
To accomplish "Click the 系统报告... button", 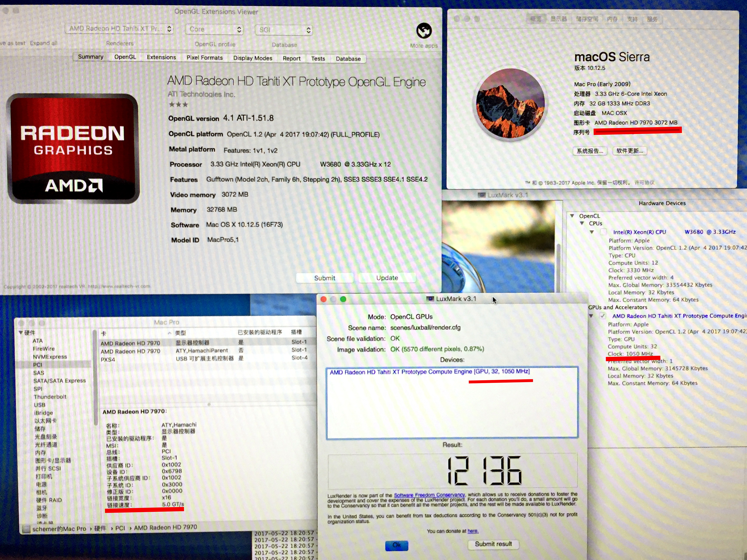I will [x=590, y=151].
